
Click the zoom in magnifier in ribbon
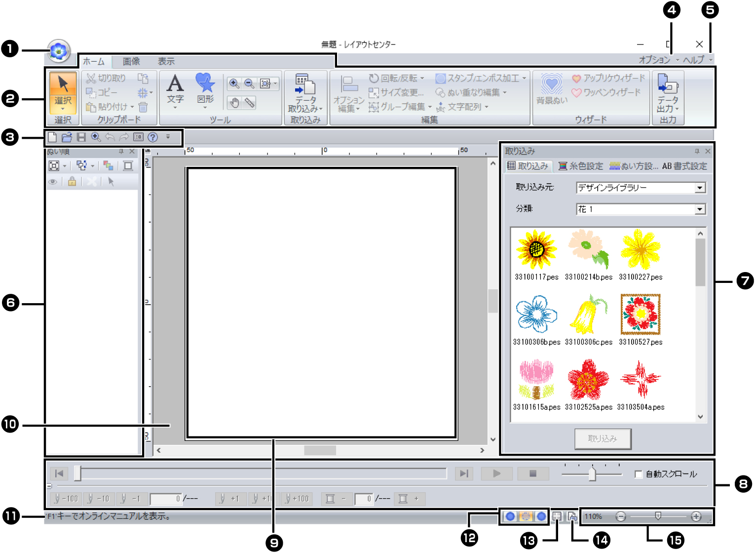pyautogui.click(x=234, y=83)
